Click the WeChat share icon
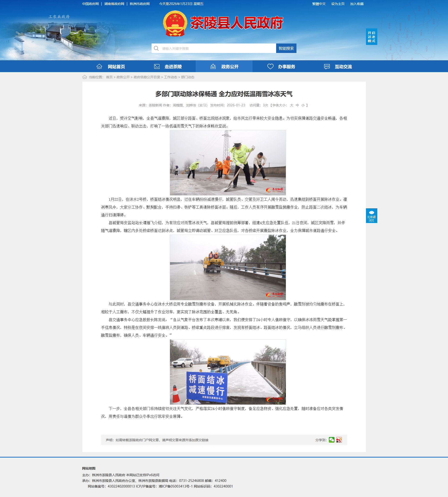The width and height of the screenshot is (448, 497). click(331, 440)
